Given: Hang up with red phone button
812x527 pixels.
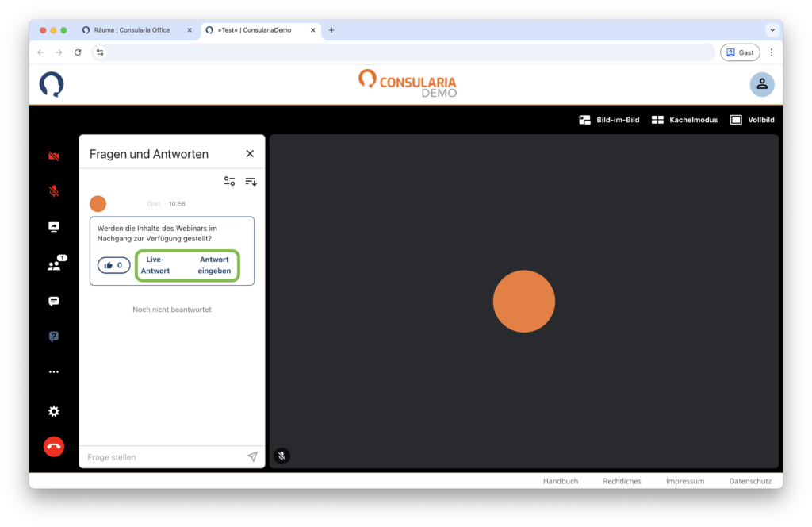Looking at the screenshot, I should click(x=54, y=446).
